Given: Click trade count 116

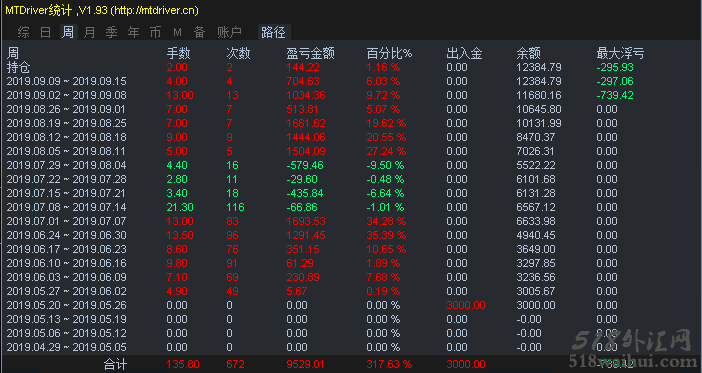Looking at the screenshot, I should point(235,207).
